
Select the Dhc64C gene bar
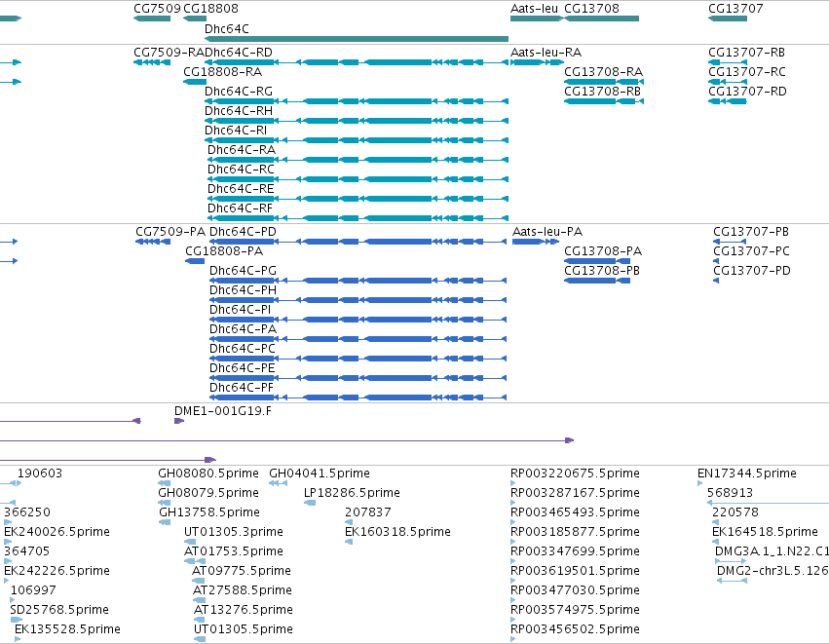tap(357, 39)
